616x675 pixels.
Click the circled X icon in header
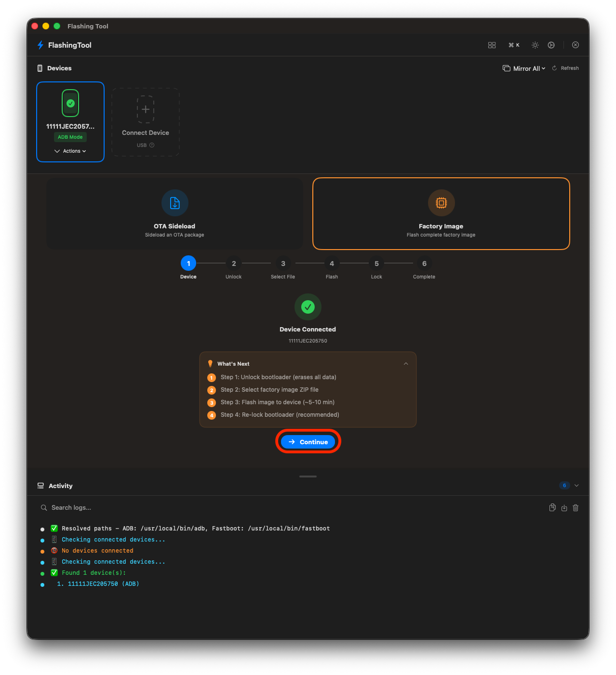pos(576,45)
